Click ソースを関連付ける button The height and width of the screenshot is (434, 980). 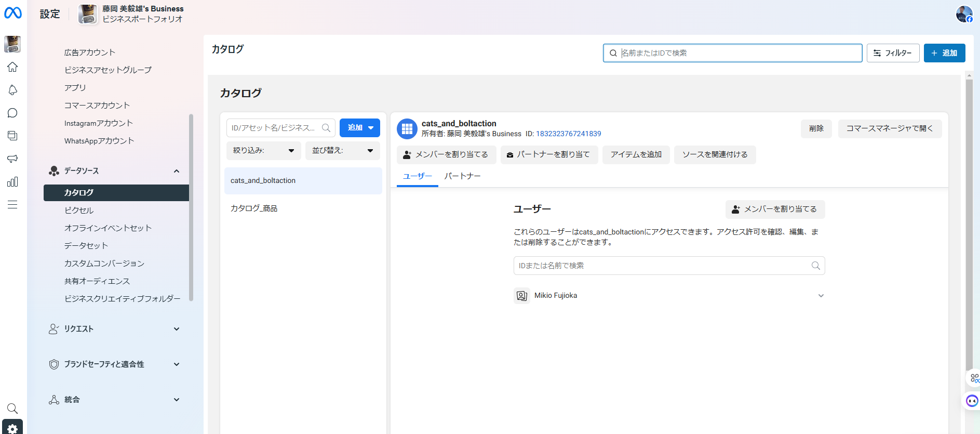715,155
